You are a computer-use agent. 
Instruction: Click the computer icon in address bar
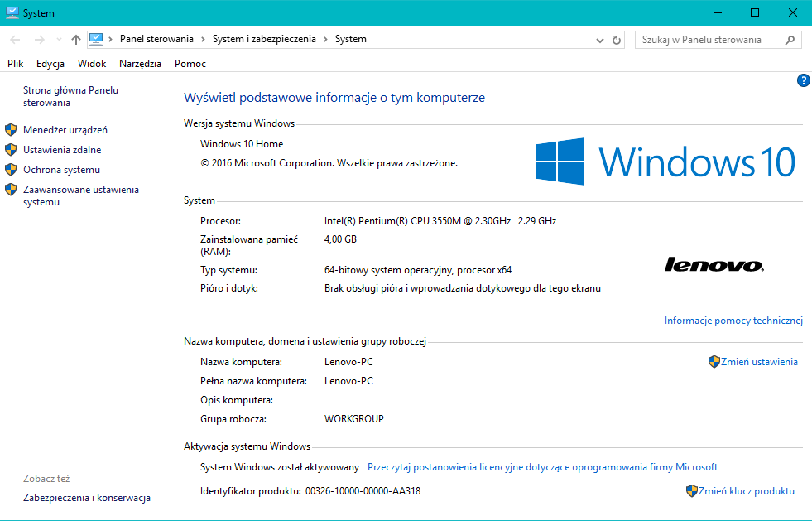[x=96, y=39]
